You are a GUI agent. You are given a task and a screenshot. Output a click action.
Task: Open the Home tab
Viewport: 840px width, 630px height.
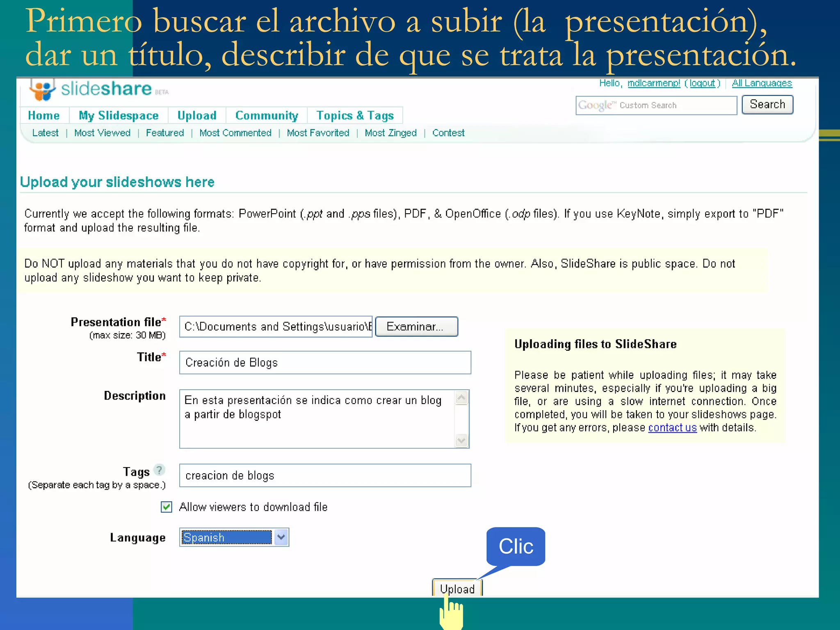44,116
